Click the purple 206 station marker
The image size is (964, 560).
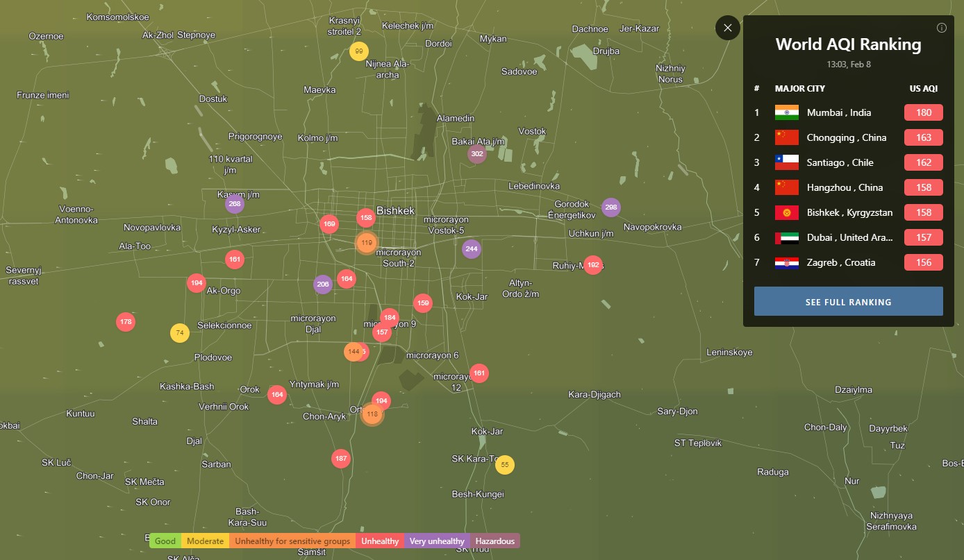tap(323, 284)
